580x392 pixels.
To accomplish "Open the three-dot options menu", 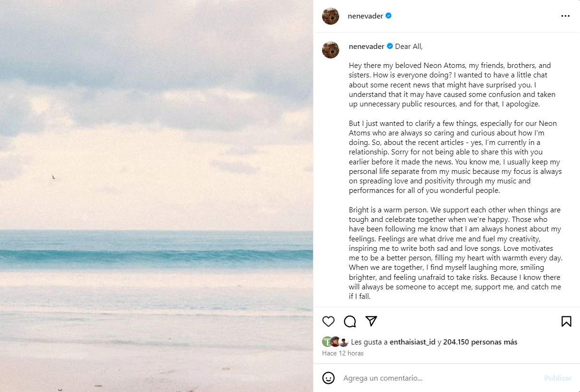I will click(565, 16).
